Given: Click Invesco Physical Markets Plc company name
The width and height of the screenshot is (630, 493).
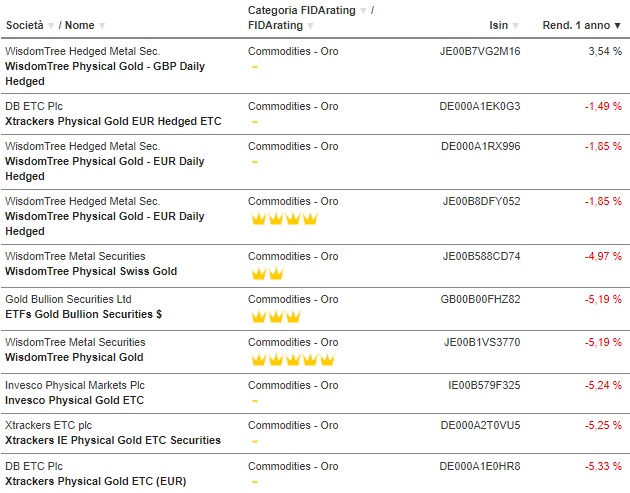Looking at the screenshot, I should [75, 385].
